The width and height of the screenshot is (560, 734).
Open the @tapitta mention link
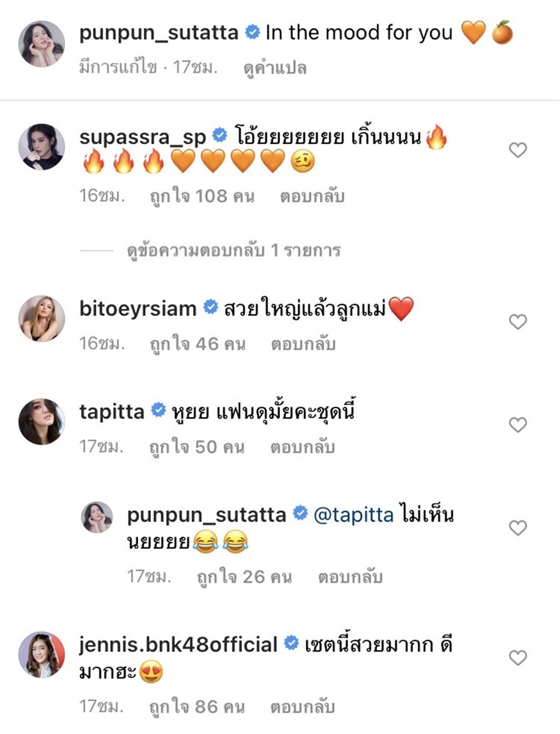(x=353, y=515)
